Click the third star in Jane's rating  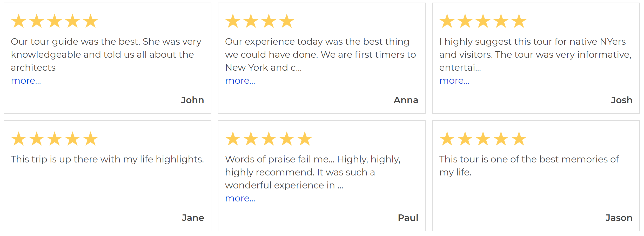coord(55,139)
